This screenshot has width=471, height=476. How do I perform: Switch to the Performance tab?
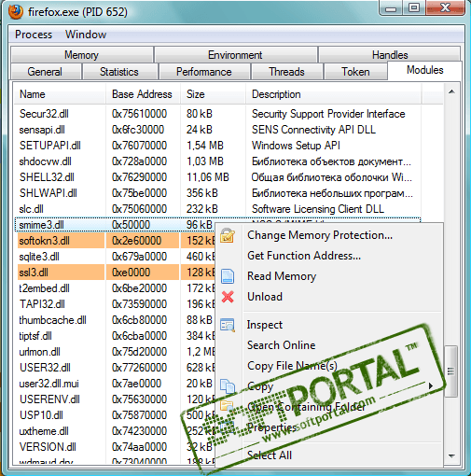click(x=204, y=72)
